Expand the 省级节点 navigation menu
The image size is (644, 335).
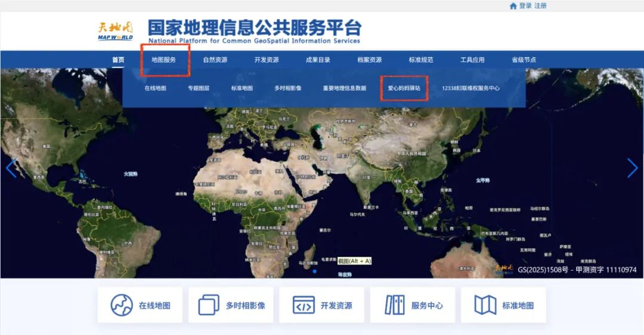(x=524, y=60)
